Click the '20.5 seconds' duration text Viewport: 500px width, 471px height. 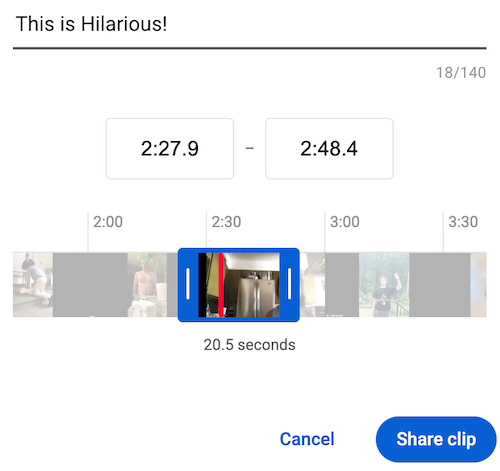pyautogui.click(x=249, y=345)
